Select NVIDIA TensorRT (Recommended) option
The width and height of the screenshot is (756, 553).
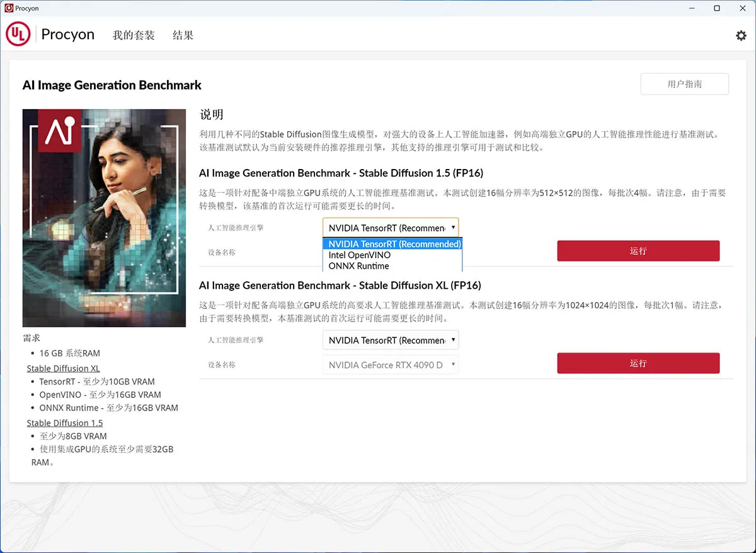[x=392, y=244]
